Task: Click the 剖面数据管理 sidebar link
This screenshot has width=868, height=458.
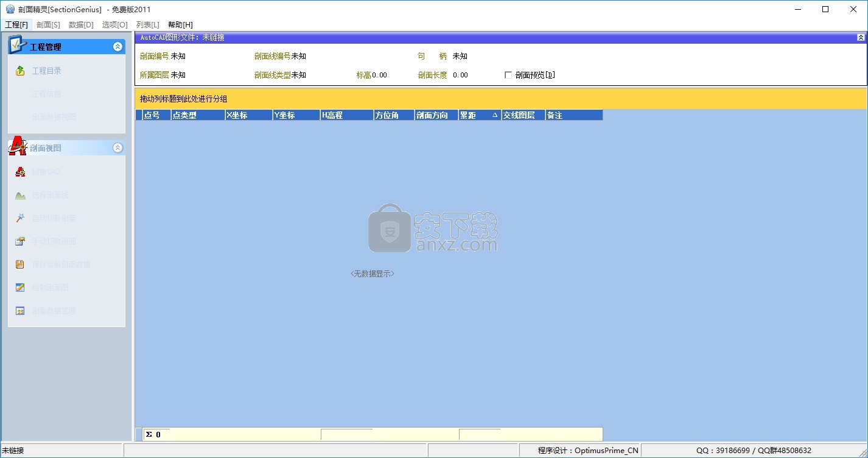Action: pyautogui.click(x=54, y=311)
